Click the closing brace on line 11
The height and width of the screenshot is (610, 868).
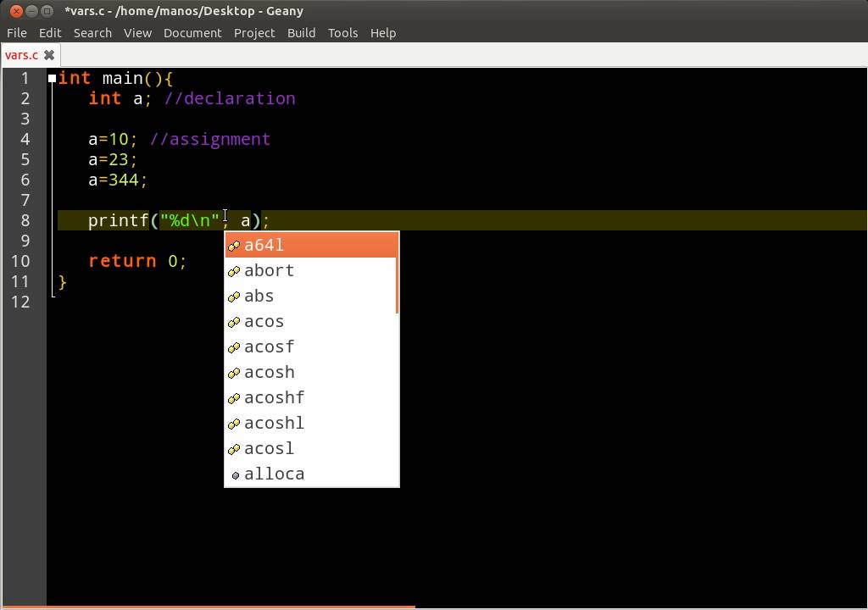click(63, 282)
